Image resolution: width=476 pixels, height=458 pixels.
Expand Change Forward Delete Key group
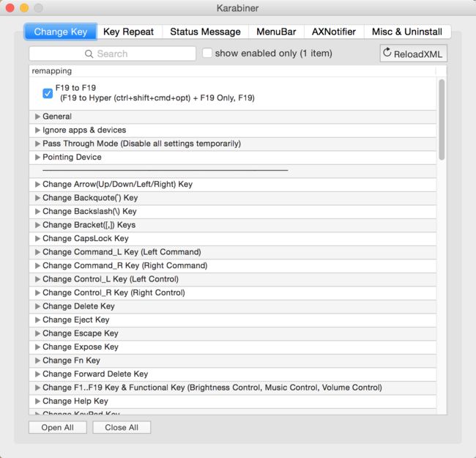pos(37,374)
